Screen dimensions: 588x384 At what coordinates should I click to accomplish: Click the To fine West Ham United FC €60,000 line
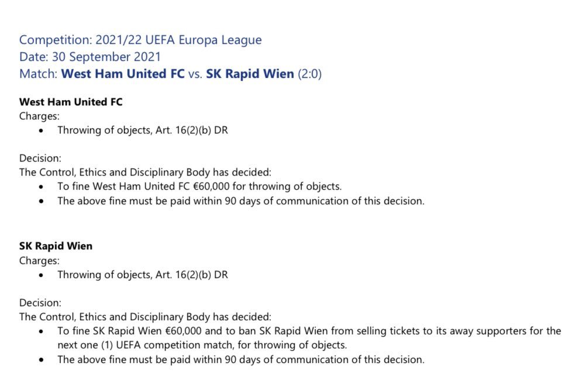pyautogui.click(x=200, y=187)
